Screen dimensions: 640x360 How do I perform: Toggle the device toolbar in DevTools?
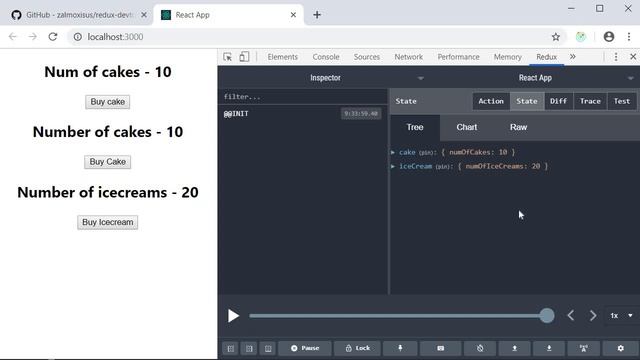coord(244,57)
